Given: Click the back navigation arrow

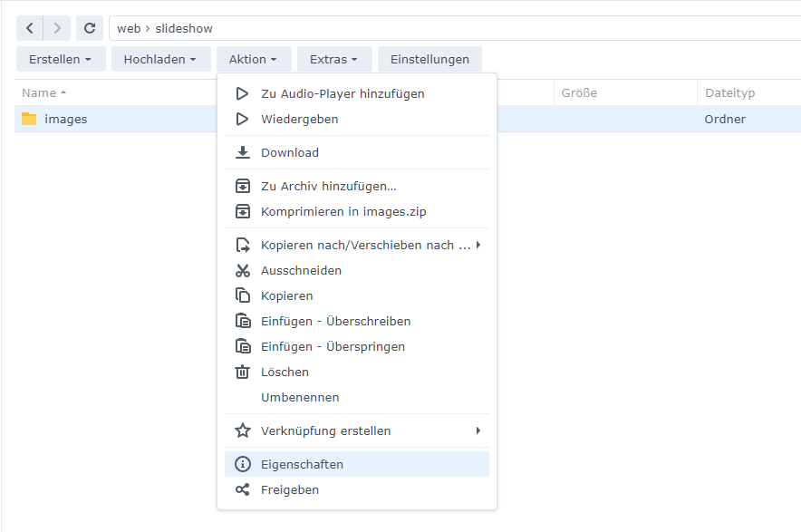Looking at the screenshot, I should (28, 28).
